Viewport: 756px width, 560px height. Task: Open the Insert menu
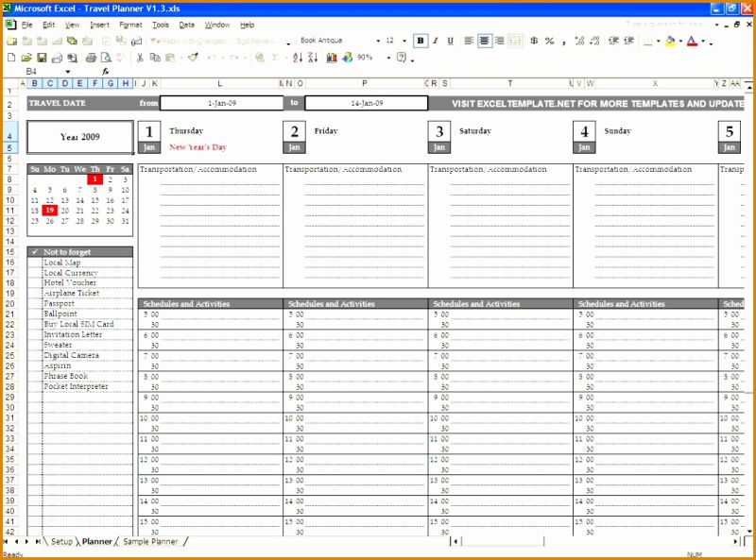tap(99, 25)
